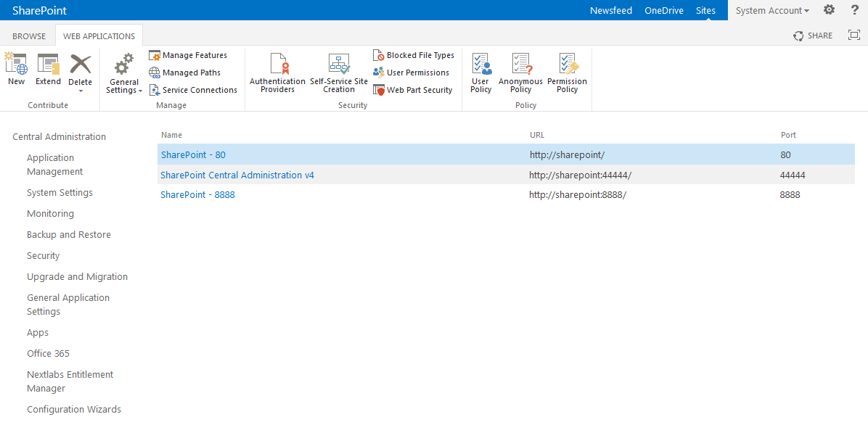Viewport: 868px width, 422px height.
Task: Click the New web application icon
Action: tap(16, 63)
